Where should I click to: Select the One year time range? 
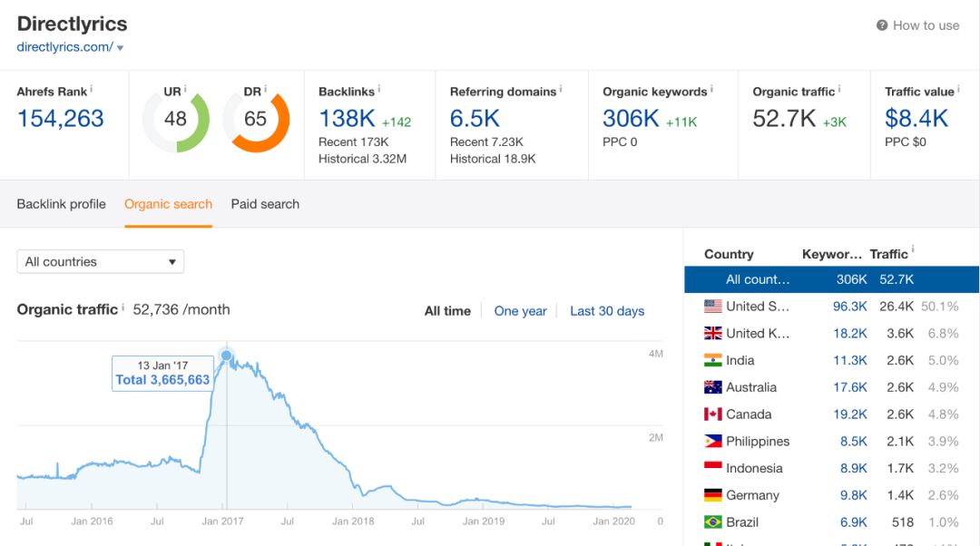520,311
